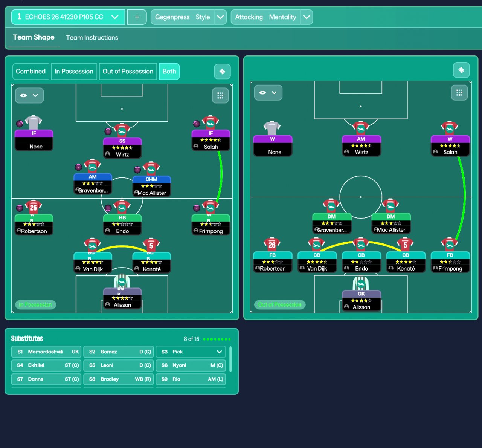Open the Attacking Mentality dropdown
The width and height of the screenshot is (482, 448).
pos(272,17)
